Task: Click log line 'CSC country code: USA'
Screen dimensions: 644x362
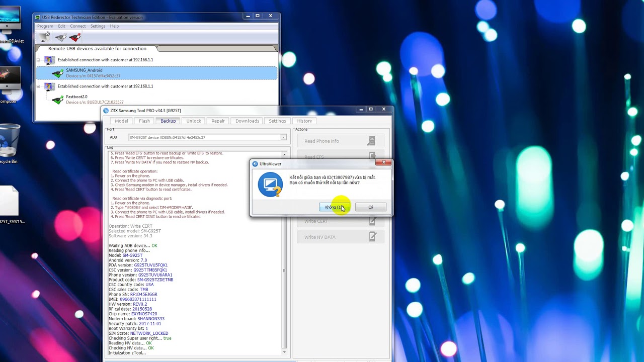Action: pyautogui.click(x=131, y=285)
